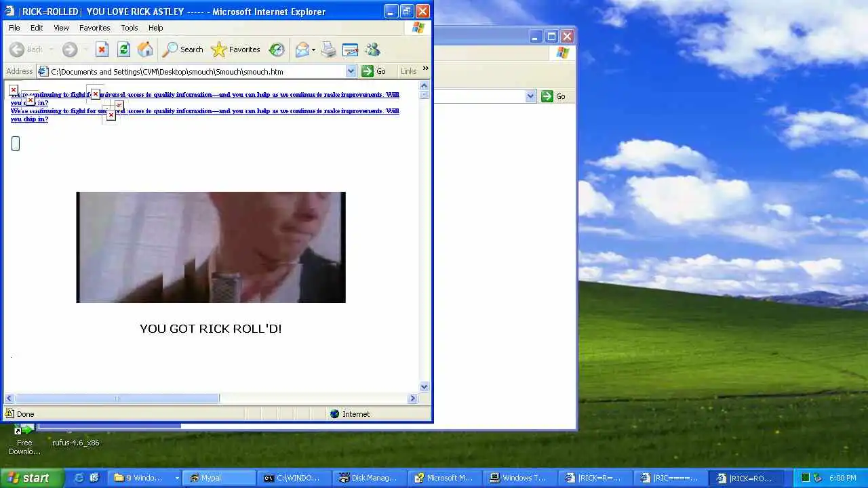
Task: Open the Forward button history dropdown arrow
Action: tap(85, 49)
